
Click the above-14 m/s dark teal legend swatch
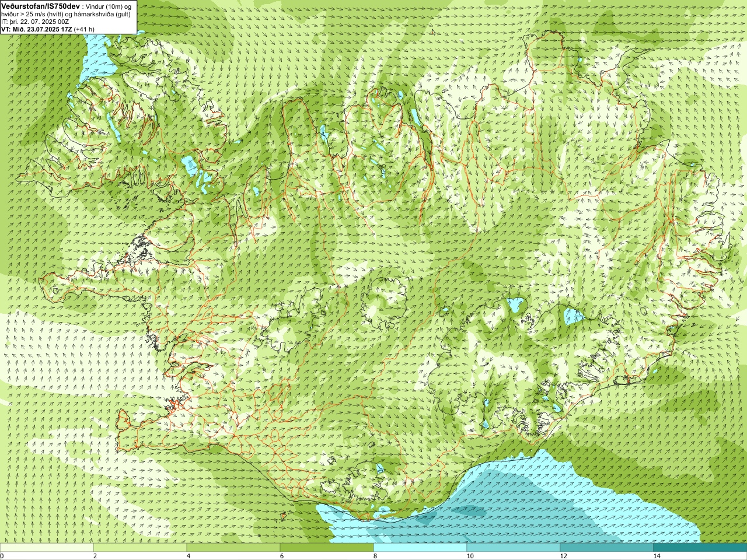tap(700, 548)
